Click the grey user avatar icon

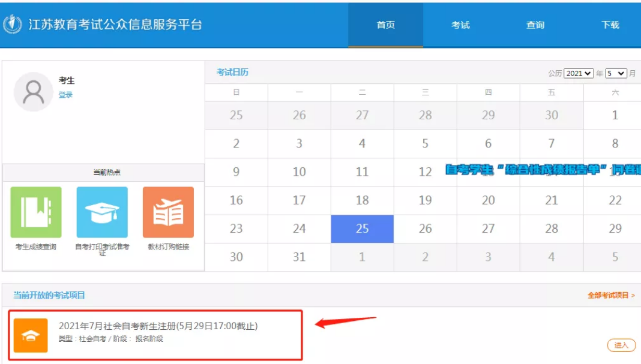(34, 92)
